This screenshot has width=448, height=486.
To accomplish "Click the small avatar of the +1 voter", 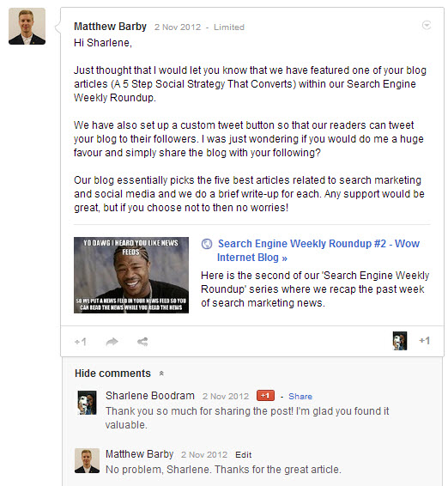I will pyautogui.click(x=400, y=341).
